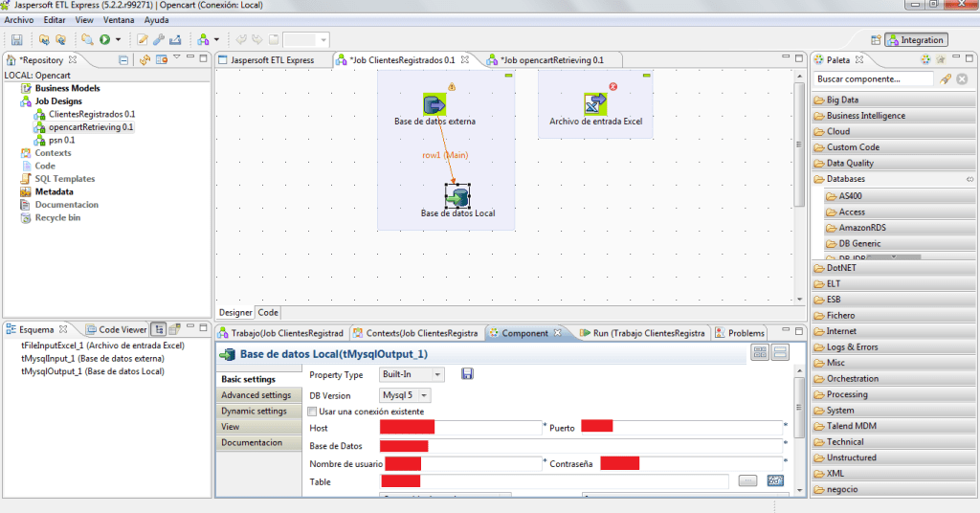
Task: Click the Save icon in the main toolbar
Action: tap(16, 39)
